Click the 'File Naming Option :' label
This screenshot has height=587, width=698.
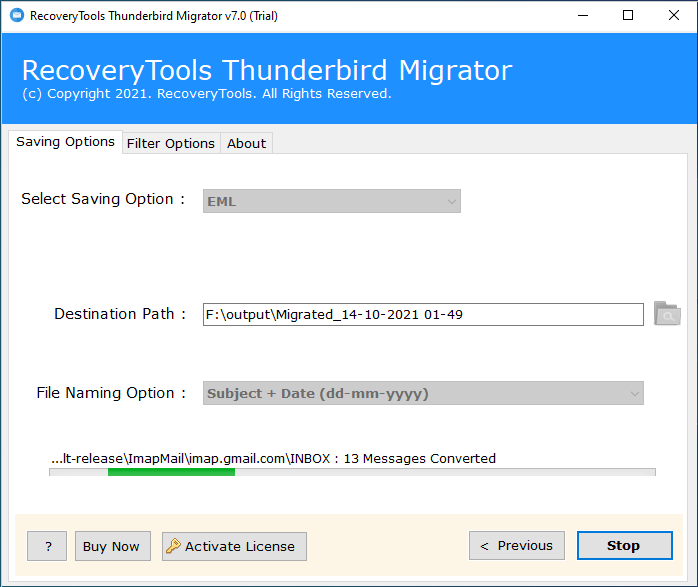[x=111, y=393]
